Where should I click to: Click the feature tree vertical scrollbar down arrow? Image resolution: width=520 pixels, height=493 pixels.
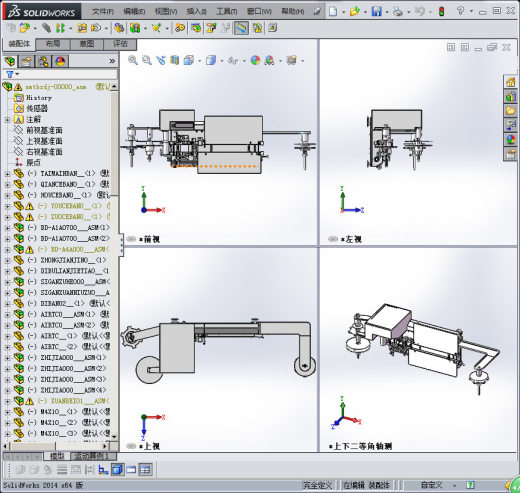114,436
